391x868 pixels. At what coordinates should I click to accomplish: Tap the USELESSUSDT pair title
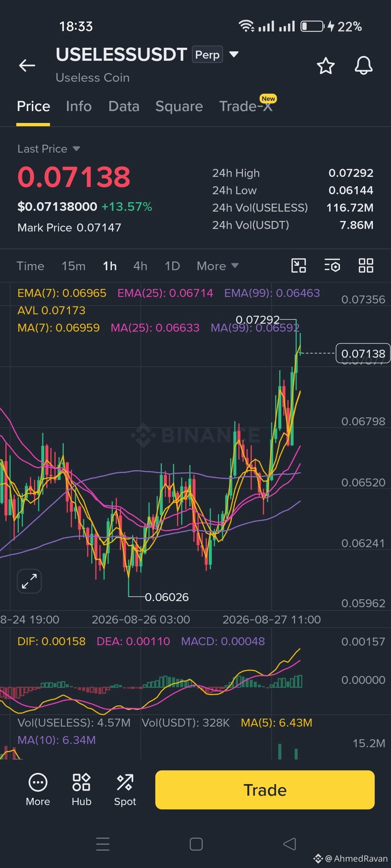[121, 55]
